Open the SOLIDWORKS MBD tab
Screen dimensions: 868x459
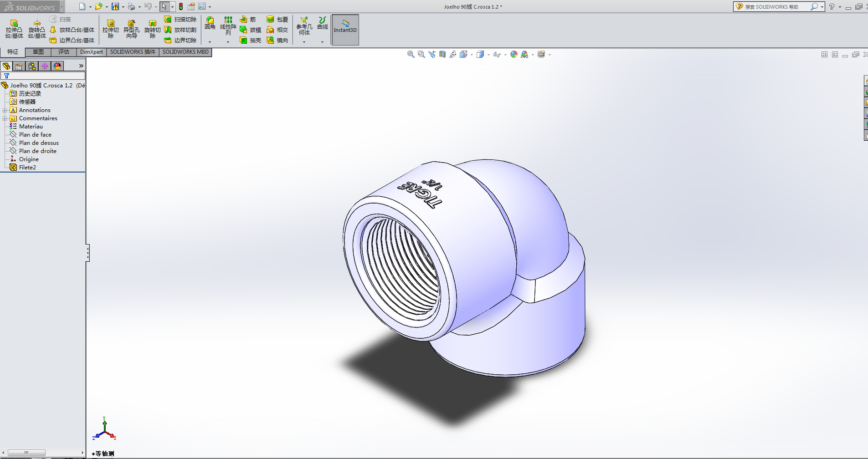185,52
